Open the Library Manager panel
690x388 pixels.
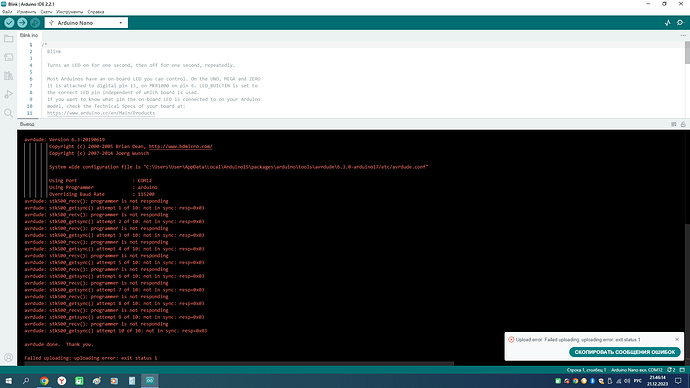click(x=8, y=76)
